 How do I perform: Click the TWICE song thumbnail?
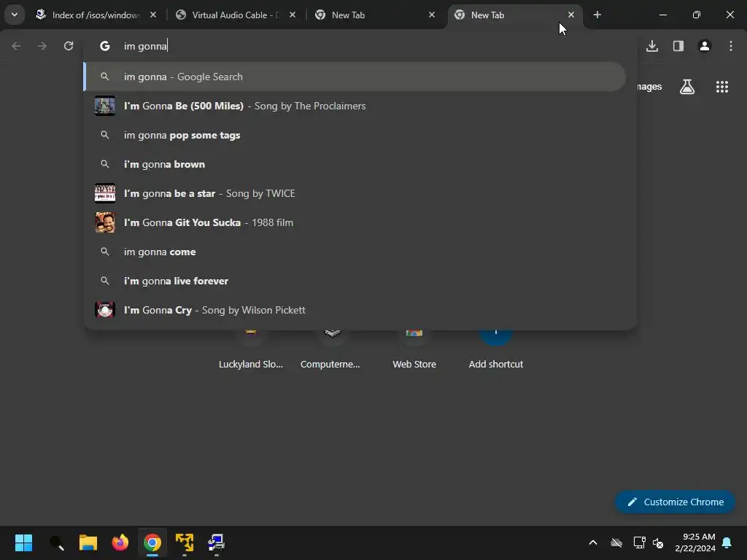point(105,193)
